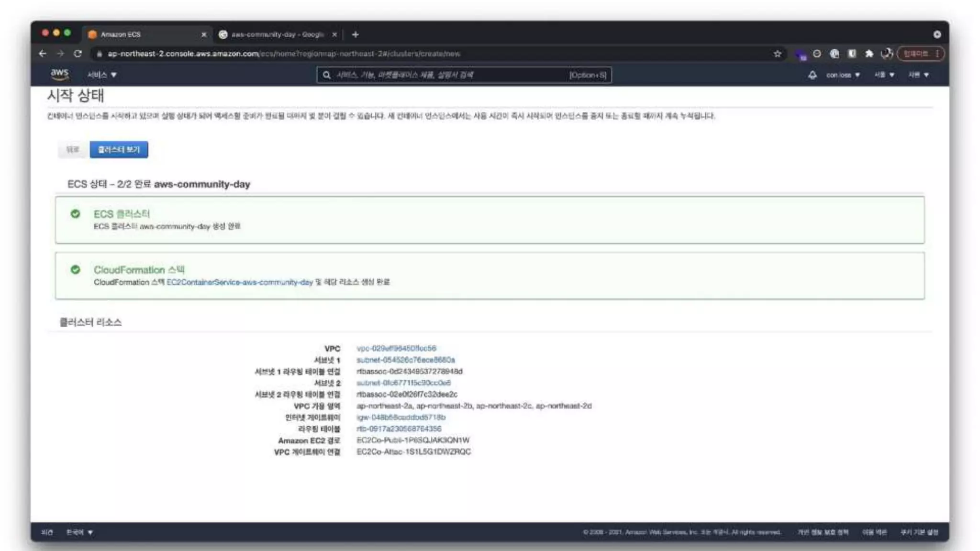Close the Amazon ECS tab
Screen dimensions: 980x551
[204, 34]
